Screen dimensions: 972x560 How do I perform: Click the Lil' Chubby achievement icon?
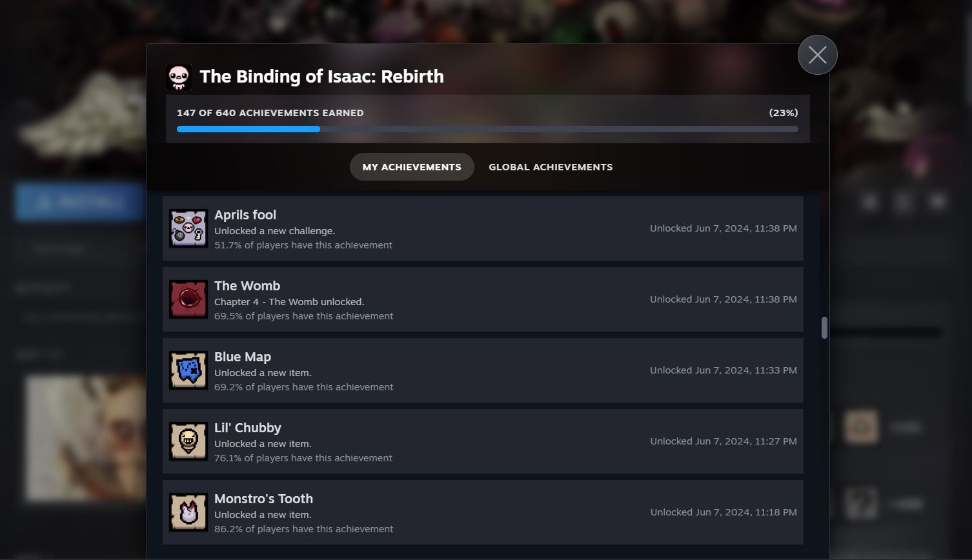pos(188,441)
